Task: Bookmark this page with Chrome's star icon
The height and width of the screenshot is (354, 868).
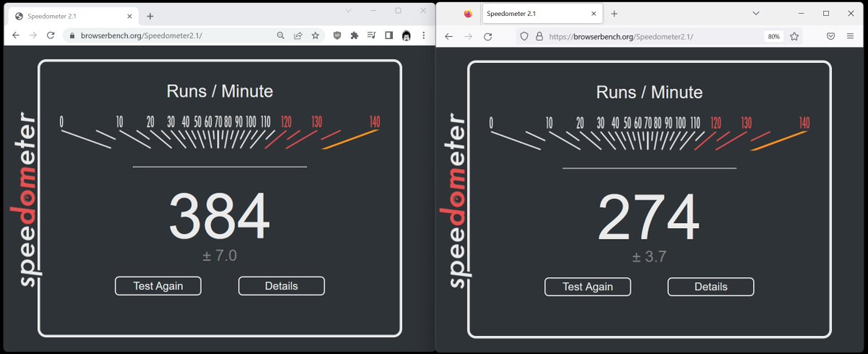Action: point(315,35)
